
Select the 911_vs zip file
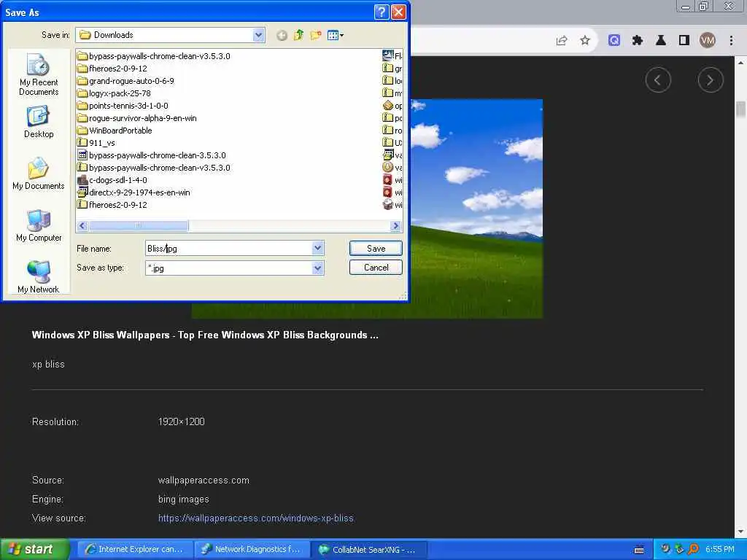click(x=96, y=143)
